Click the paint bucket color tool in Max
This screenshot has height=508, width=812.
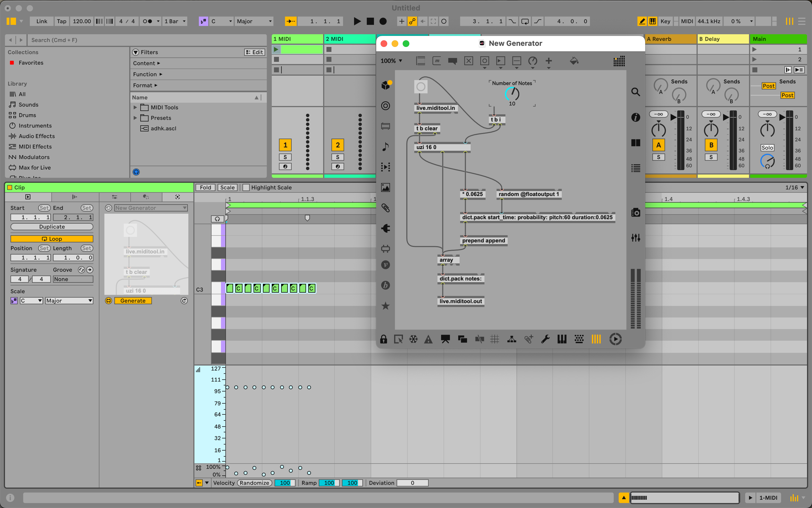pyautogui.click(x=574, y=61)
